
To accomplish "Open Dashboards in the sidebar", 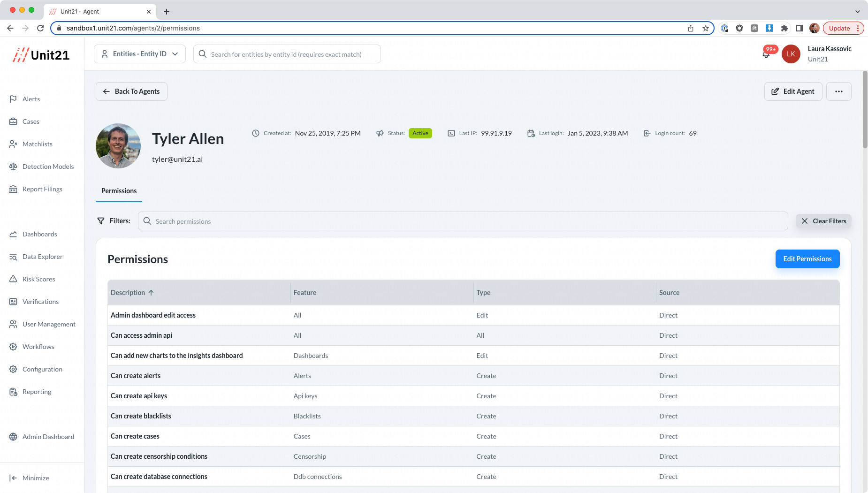I will pos(33,234).
